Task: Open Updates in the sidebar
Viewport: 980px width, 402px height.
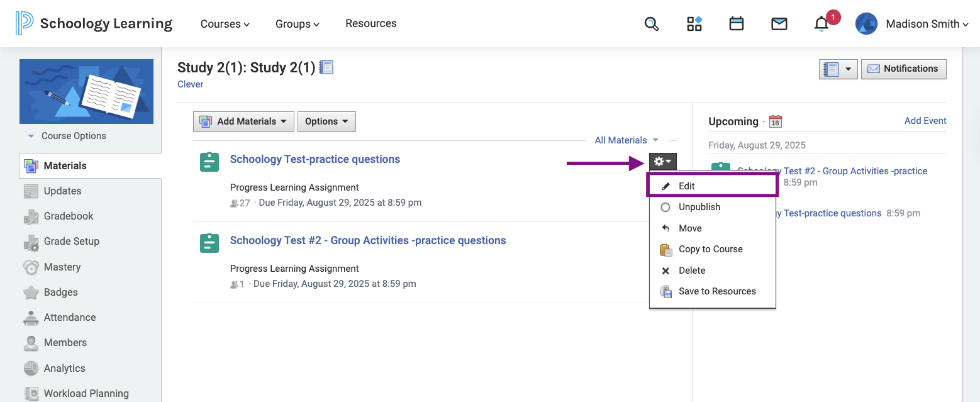Action: tap(63, 191)
